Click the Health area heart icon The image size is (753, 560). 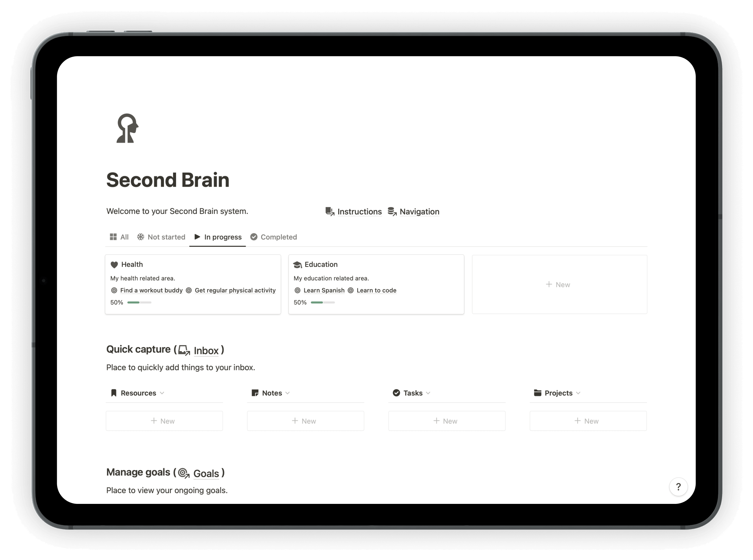(114, 264)
